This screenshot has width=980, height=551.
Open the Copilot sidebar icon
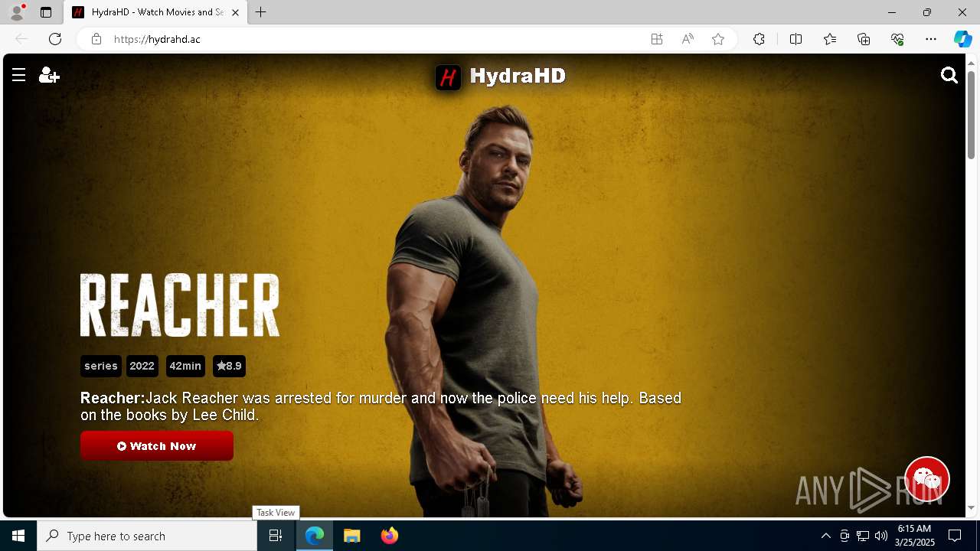(x=962, y=39)
